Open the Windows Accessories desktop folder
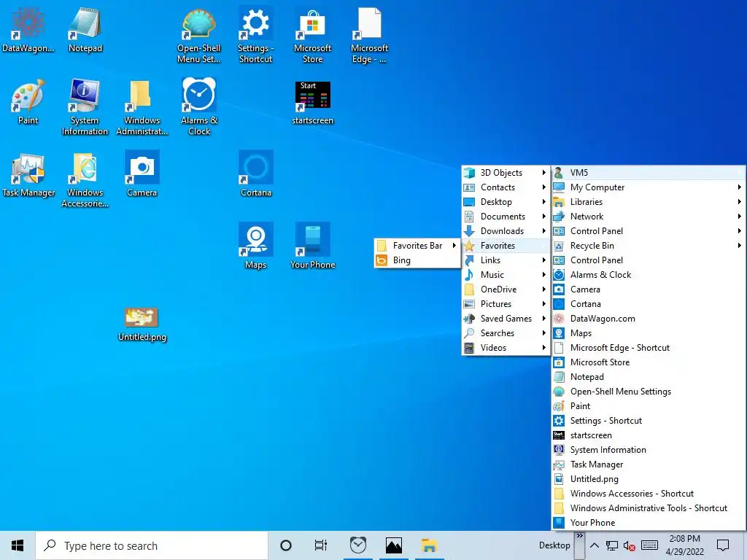The width and height of the screenshot is (747, 560). click(85, 180)
